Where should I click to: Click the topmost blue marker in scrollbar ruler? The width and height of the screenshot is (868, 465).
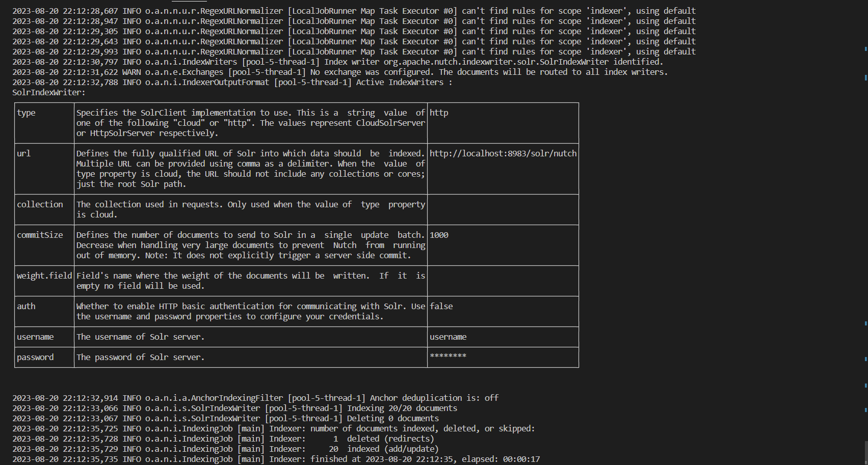(x=865, y=49)
